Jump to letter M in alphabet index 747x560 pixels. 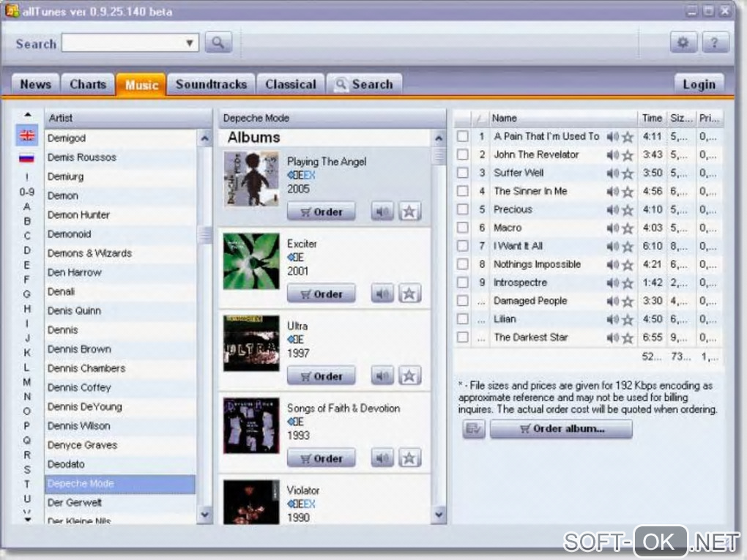26,382
